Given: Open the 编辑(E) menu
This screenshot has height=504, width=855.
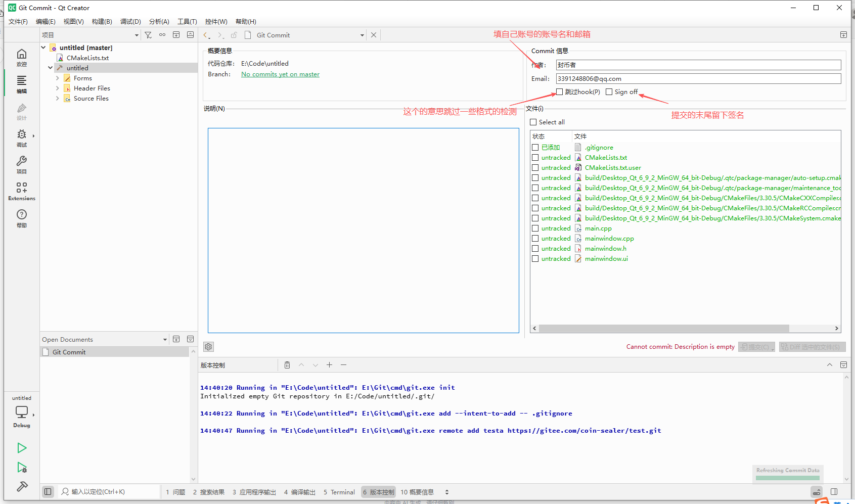Looking at the screenshot, I should (46, 22).
